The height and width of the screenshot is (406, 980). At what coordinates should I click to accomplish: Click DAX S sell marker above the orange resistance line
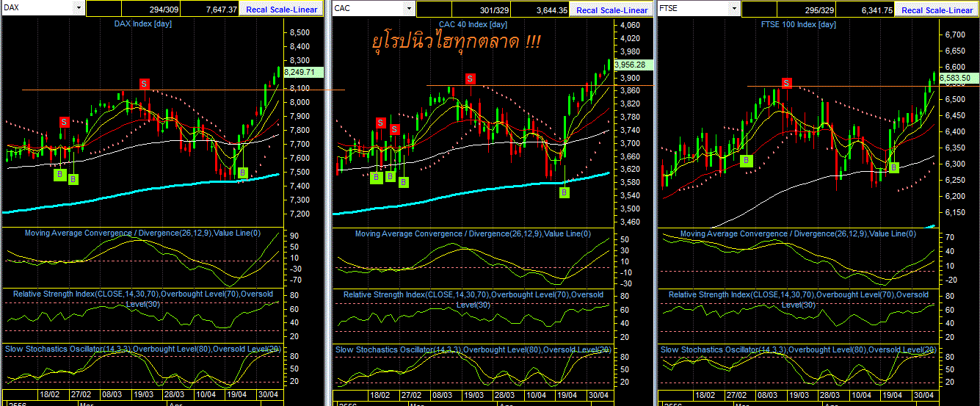pyautogui.click(x=145, y=84)
